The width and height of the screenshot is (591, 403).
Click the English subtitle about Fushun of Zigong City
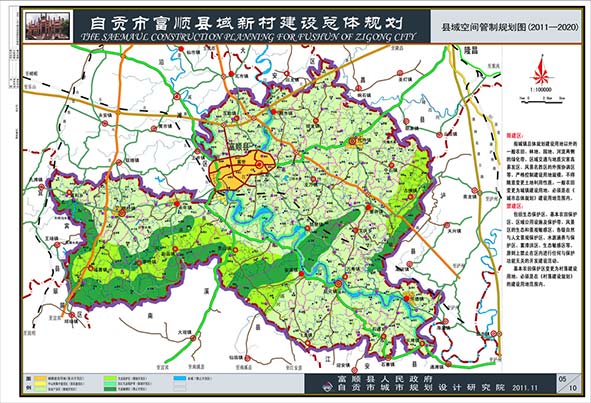pos(249,37)
